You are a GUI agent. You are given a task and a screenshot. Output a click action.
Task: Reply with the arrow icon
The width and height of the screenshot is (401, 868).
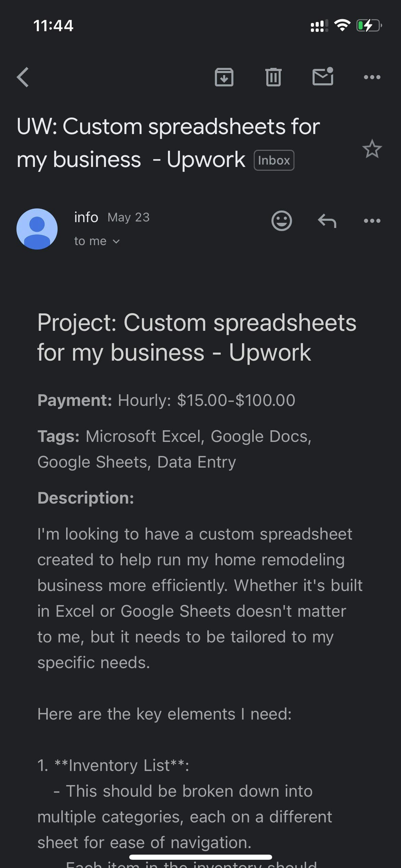coord(327,220)
